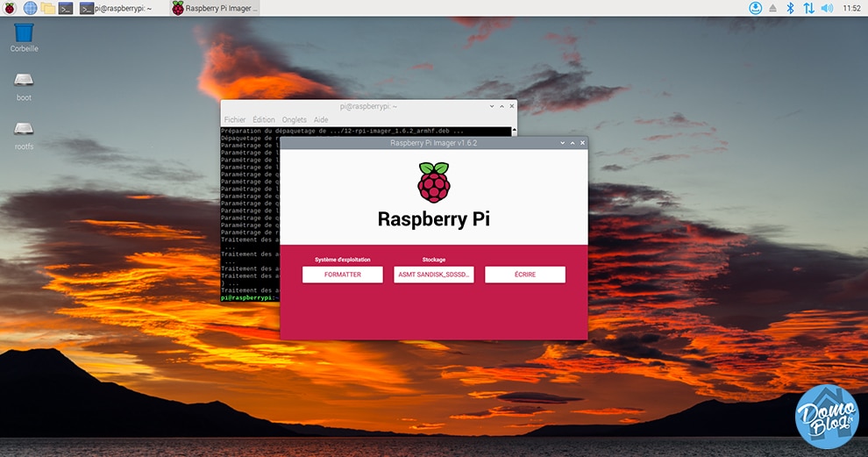
Task: Switch to pi@raspberrypi terminal taskbar entry
Action: (x=117, y=8)
